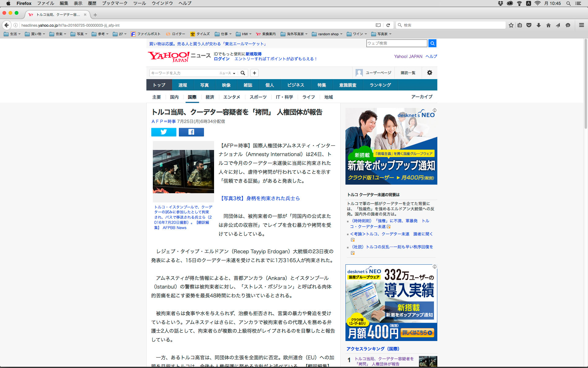The height and width of the screenshot is (368, 588).
Task: Open the Firefox hamburger menu
Action: pyautogui.click(x=581, y=25)
